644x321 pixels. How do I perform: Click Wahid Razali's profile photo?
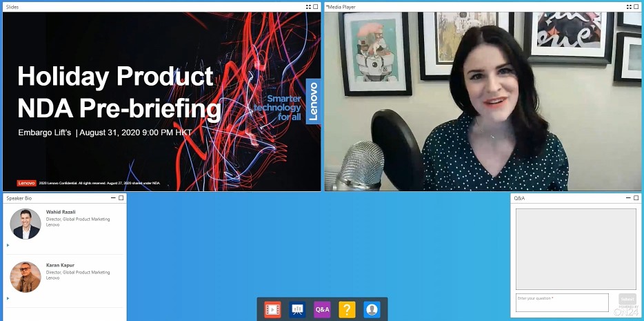[26, 224]
